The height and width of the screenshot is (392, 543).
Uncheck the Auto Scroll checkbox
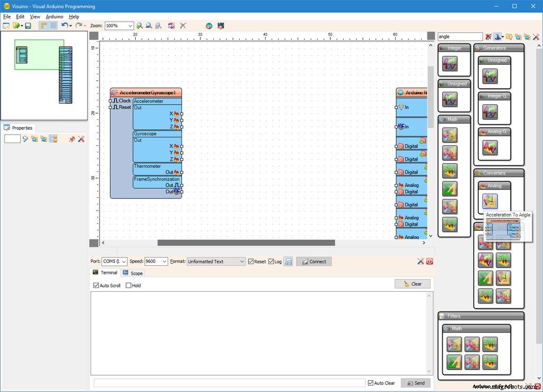(x=96, y=285)
